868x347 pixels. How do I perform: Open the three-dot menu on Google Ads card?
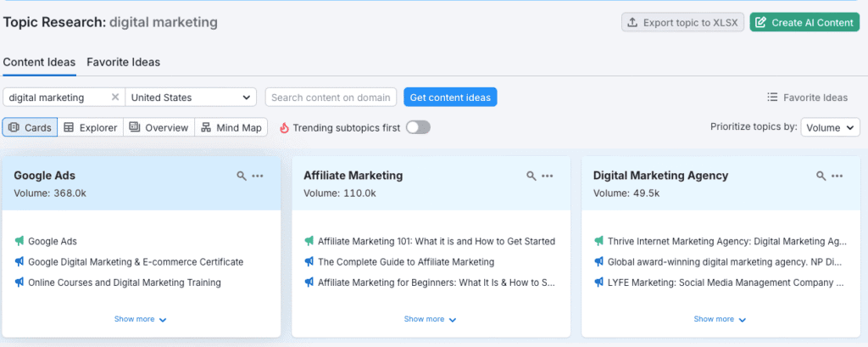tap(258, 176)
